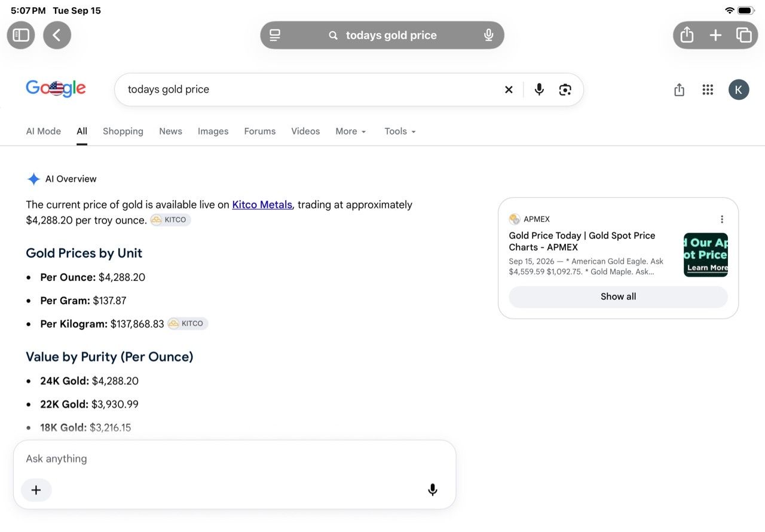Open the Shopping tab
Screen dimensions: 765x532
pos(123,132)
